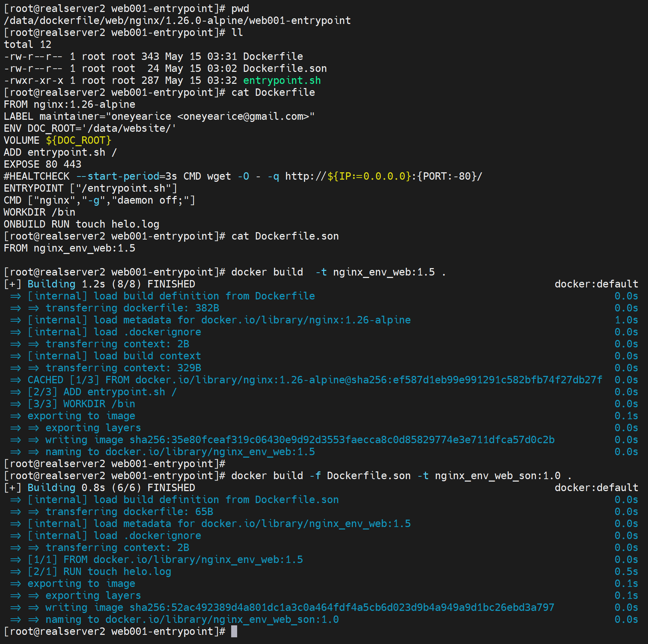The image size is (648, 644).
Task: Click the sha256:52ac492389d4 image hash
Action: coord(341,607)
